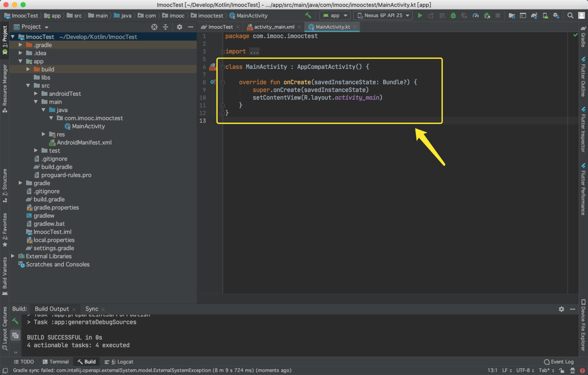Toggle Flutter Outline side panel
Image resolution: width=588 pixels, height=375 pixels.
click(583, 77)
